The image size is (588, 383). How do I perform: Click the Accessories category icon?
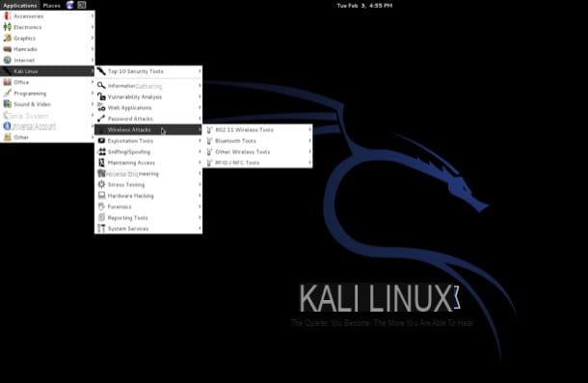(7, 16)
